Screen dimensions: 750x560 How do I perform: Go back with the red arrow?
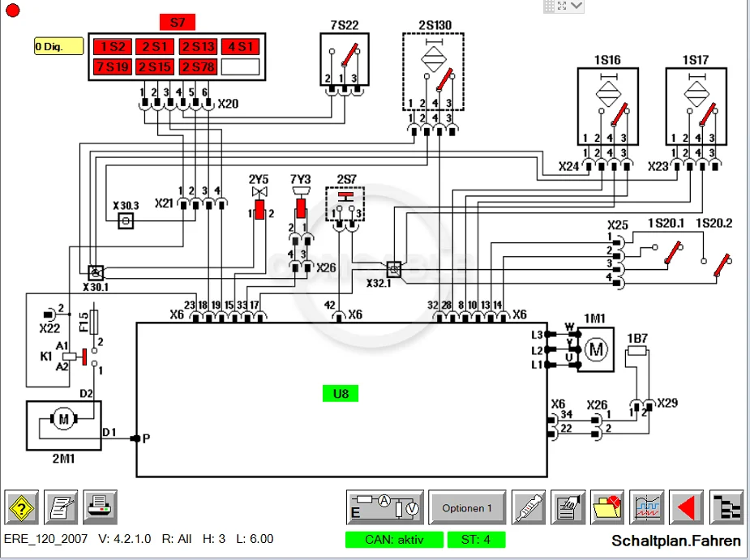[x=687, y=508]
